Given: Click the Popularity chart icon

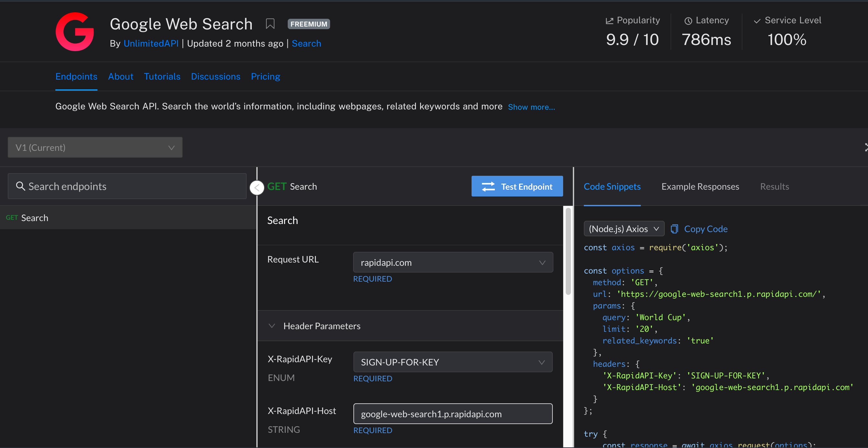Looking at the screenshot, I should (x=609, y=21).
